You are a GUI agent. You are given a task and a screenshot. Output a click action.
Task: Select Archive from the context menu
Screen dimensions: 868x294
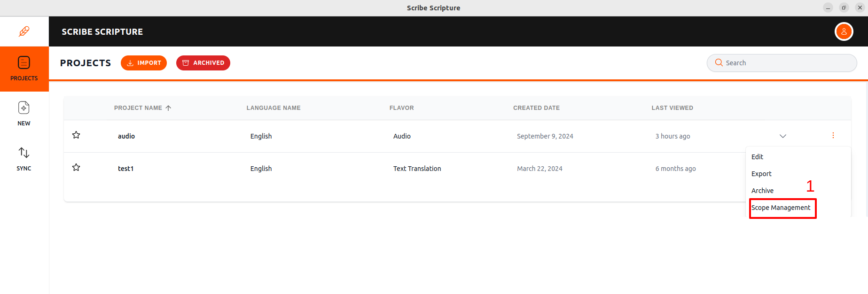762,191
